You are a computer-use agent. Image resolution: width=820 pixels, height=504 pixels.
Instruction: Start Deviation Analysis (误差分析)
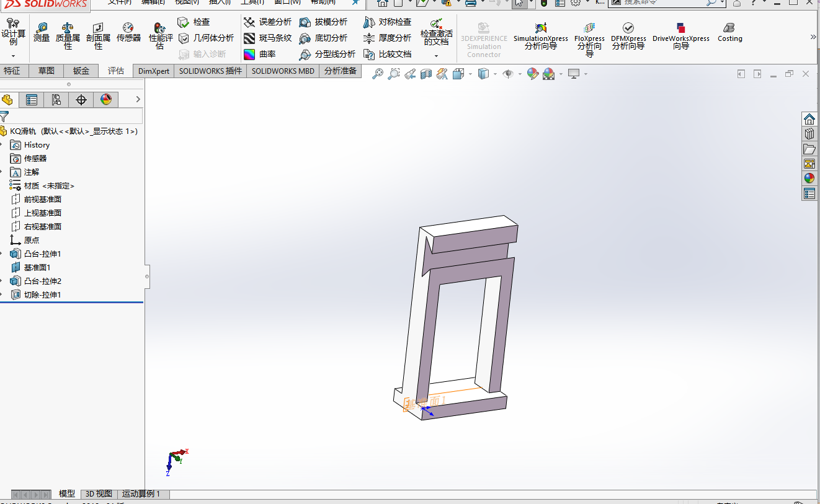coord(267,22)
